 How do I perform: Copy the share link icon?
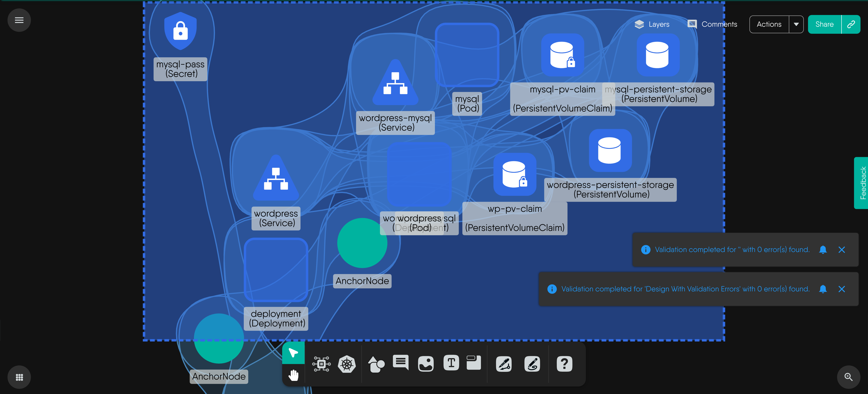(x=851, y=24)
